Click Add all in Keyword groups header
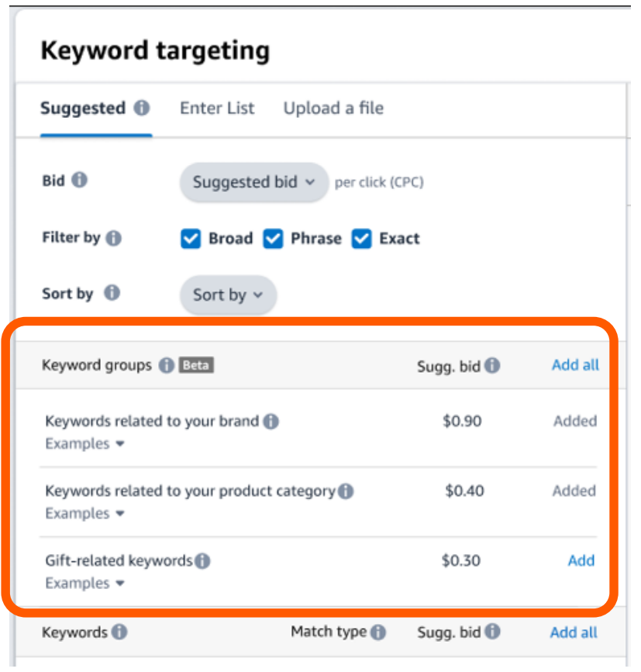This screenshot has height=672, width=641. tap(575, 365)
